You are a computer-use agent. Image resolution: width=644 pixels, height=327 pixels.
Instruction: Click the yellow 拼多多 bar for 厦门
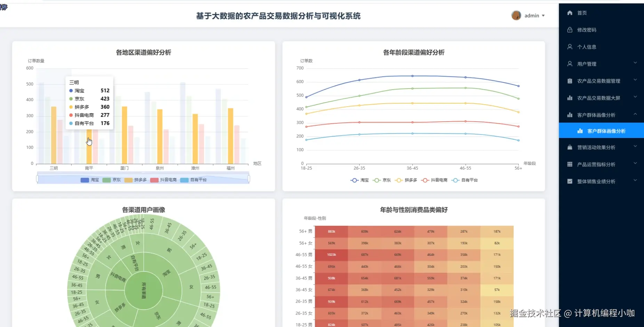point(124,135)
